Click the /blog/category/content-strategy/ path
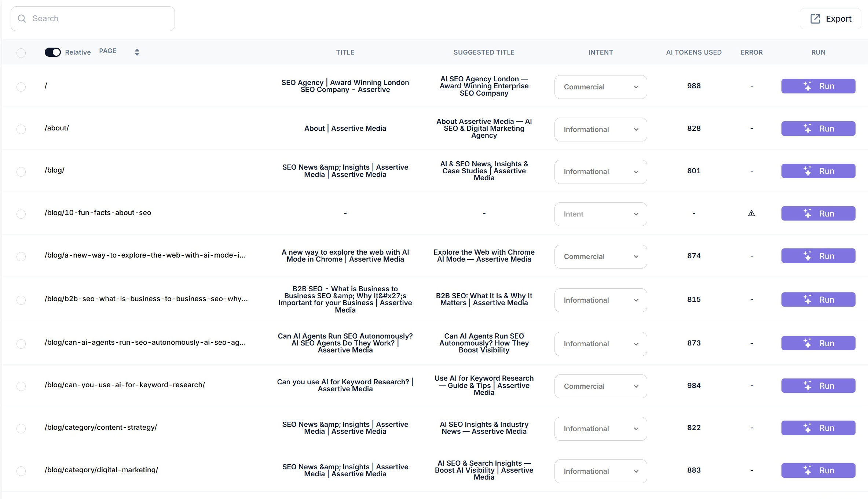 [101, 427]
